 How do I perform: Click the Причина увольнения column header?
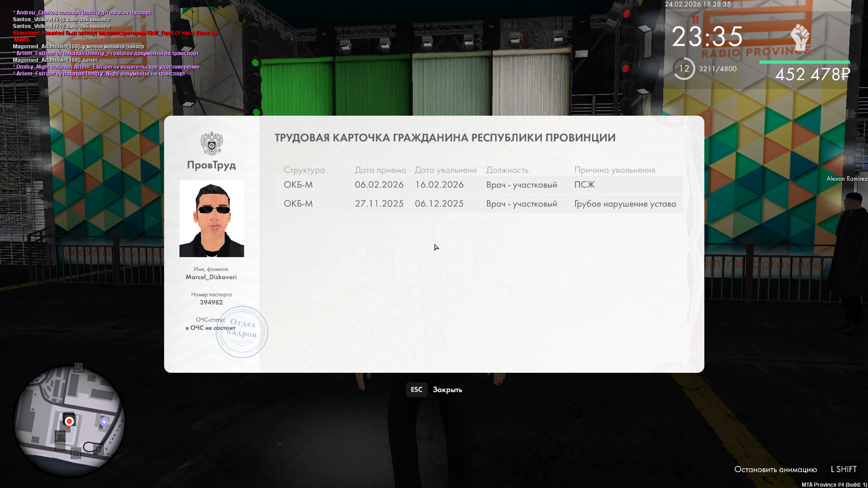[x=614, y=170]
